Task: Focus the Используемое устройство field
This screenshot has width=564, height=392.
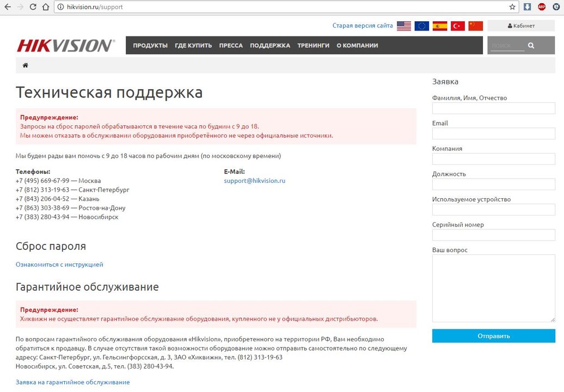Action: [x=493, y=210]
